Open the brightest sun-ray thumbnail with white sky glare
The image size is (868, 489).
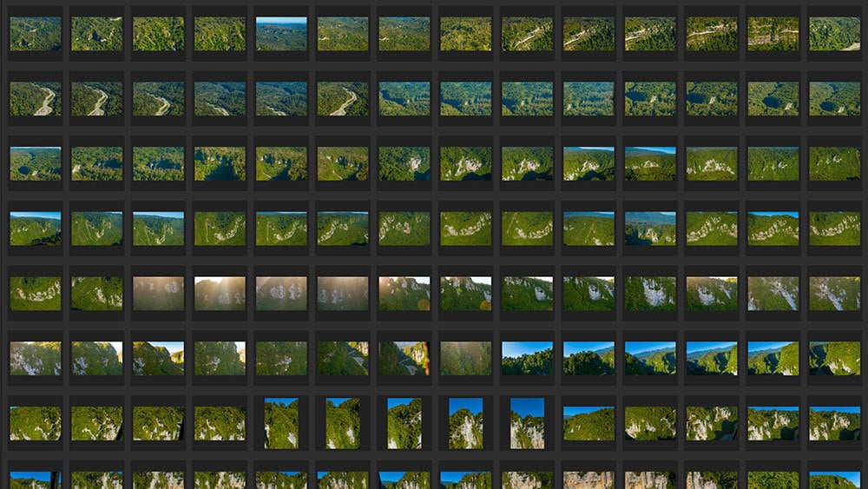tap(220, 294)
